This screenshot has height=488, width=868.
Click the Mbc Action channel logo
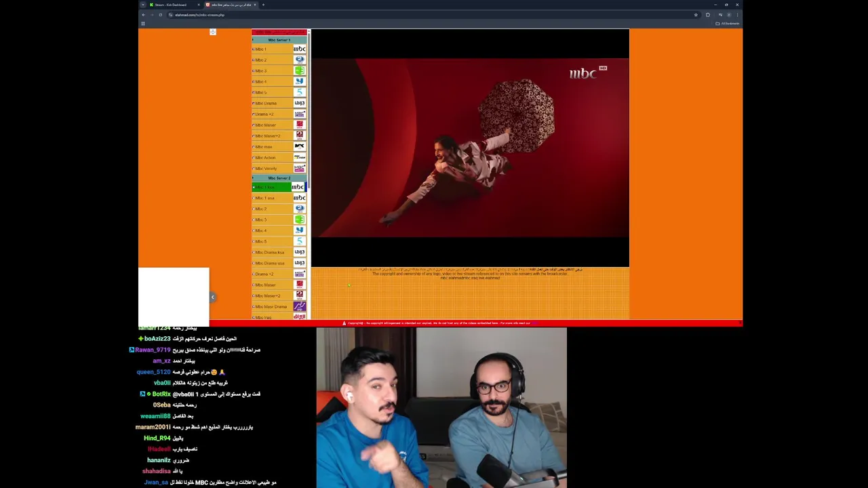299,157
